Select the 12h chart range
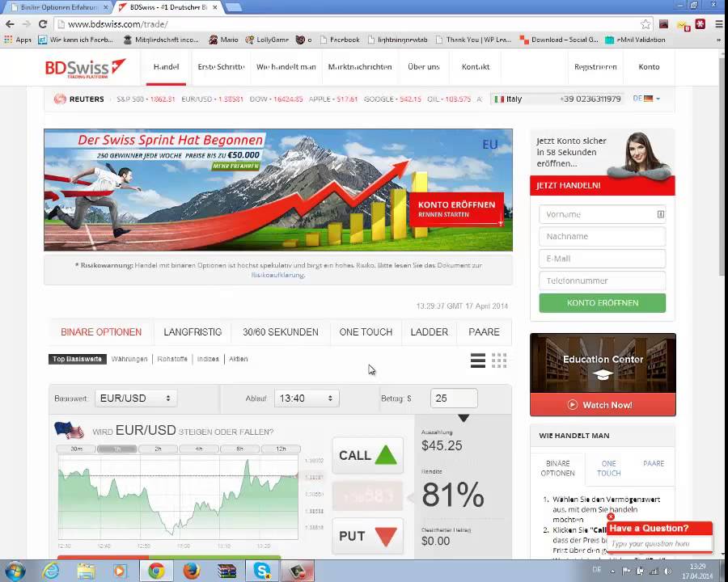The image size is (728, 582). [281, 449]
